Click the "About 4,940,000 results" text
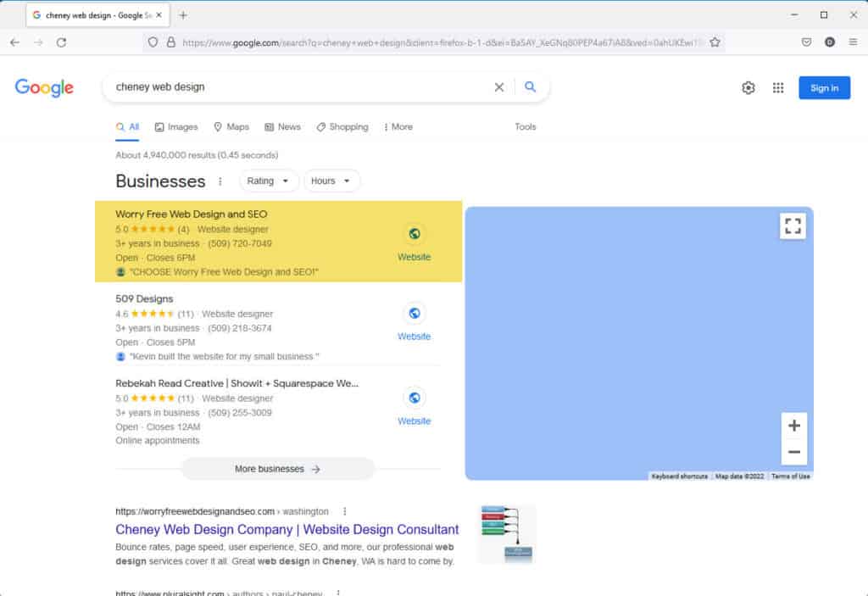 tap(197, 155)
